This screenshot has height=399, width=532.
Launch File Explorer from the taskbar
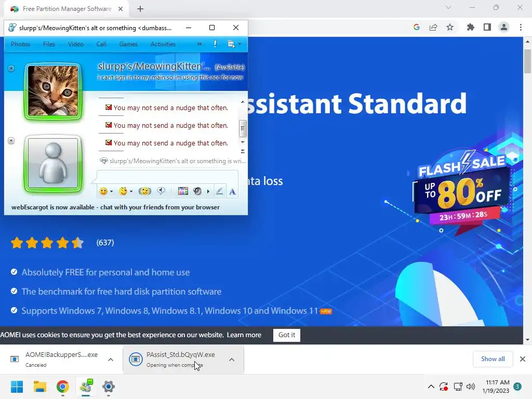[x=39, y=387]
